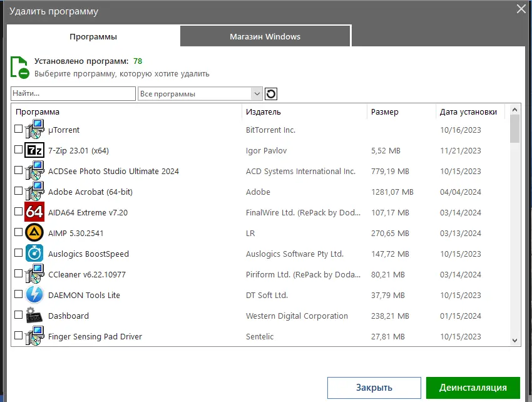The width and height of the screenshot is (532, 402).
Task: Click the "Закрыть" button
Action: (374, 388)
